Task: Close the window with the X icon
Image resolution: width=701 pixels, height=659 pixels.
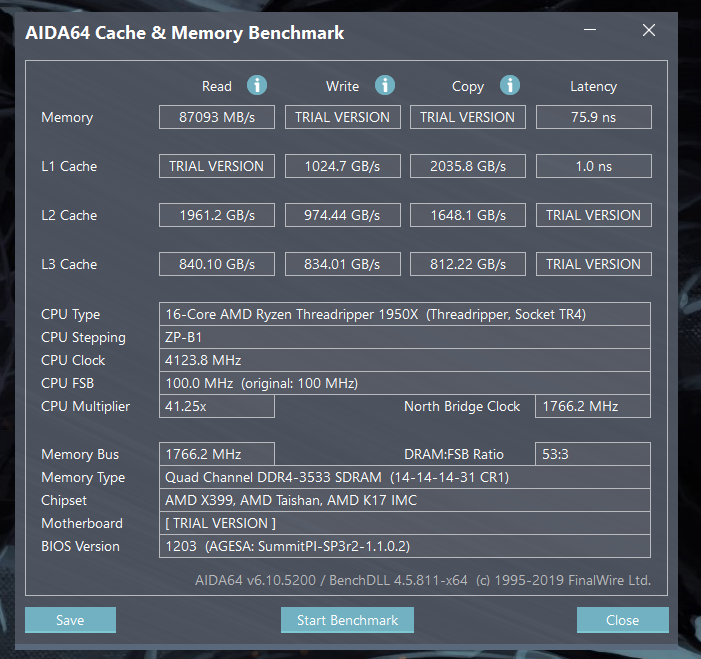Action: tap(648, 30)
